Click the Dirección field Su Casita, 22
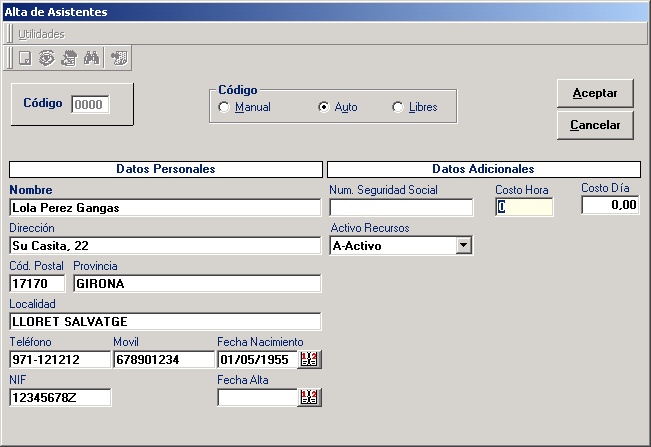The height and width of the screenshot is (447, 651). click(165, 246)
